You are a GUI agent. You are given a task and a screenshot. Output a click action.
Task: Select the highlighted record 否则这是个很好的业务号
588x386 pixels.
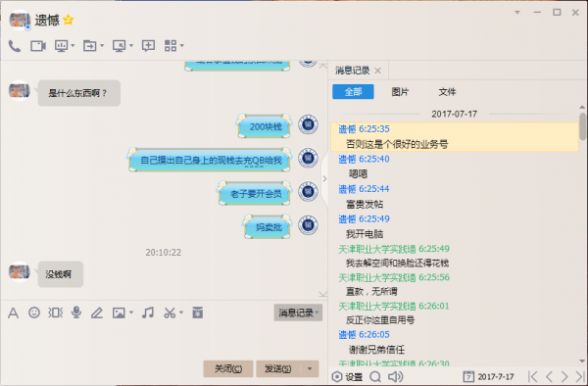coord(455,137)
